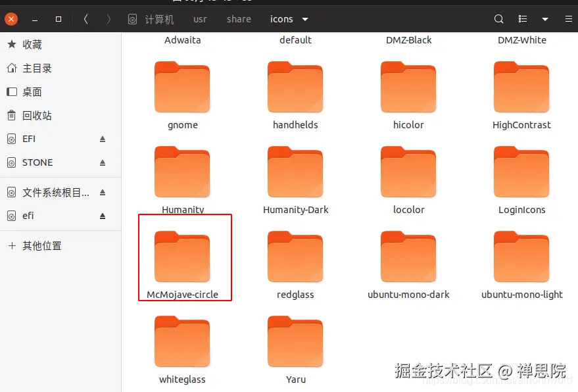
Task: Expand the hamburger menu dropdown at top right
Action: tap(568, 19)
